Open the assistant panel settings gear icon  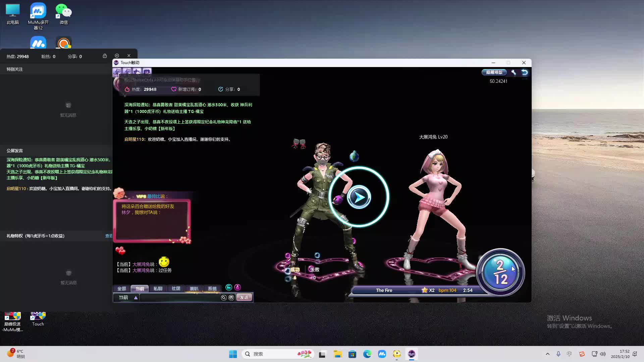[117, 56]
